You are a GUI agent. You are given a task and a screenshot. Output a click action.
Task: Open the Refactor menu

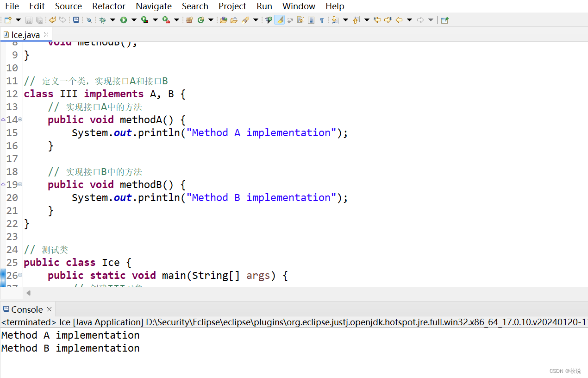(x=109, y=6)
